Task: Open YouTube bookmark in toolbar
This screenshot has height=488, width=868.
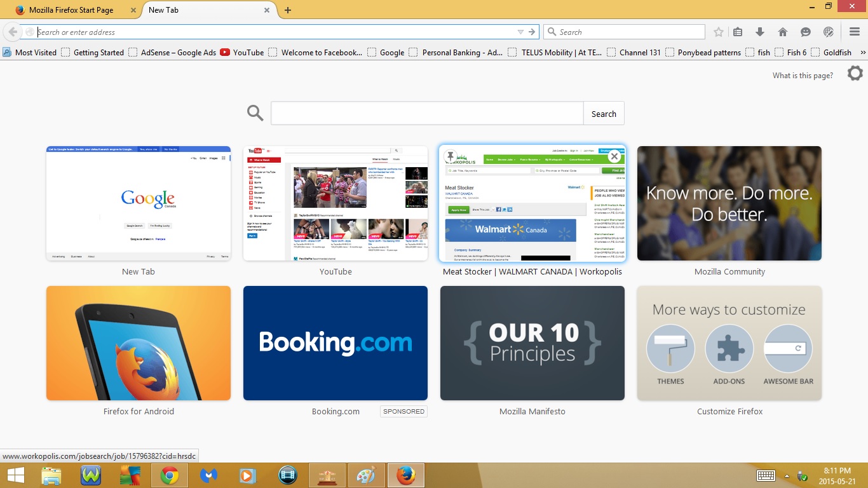Action: (242, 53)
